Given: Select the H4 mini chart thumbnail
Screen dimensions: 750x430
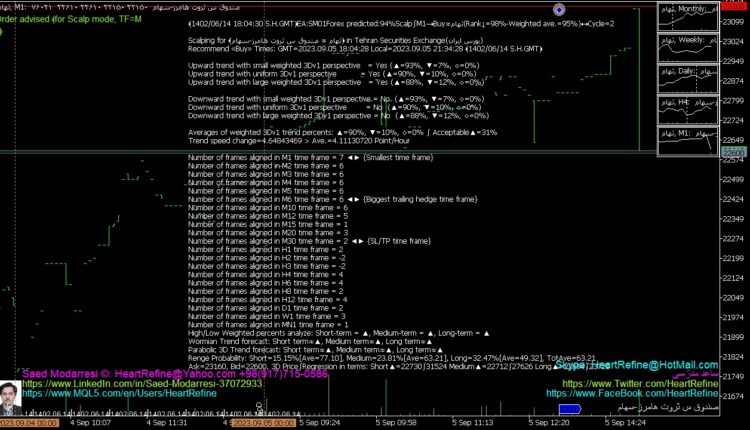Looking at the screenshot, I should click(686, 111).
